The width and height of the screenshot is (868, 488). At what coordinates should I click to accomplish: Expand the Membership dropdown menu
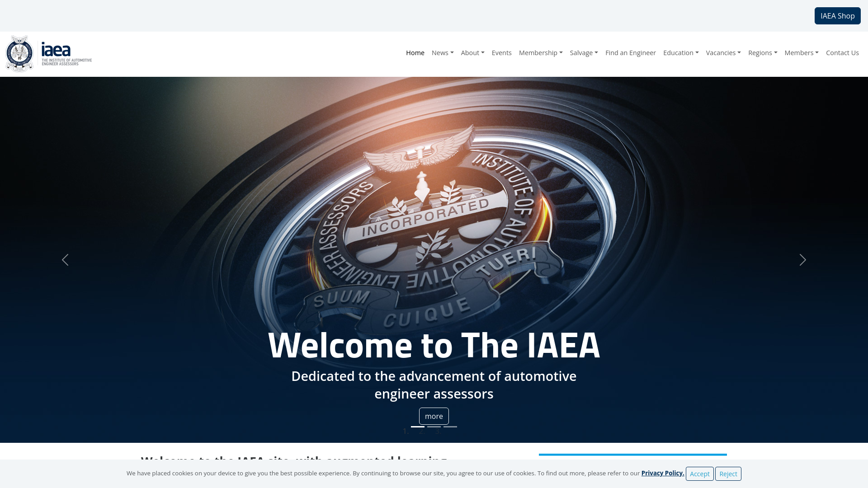(x=541, y=53)
